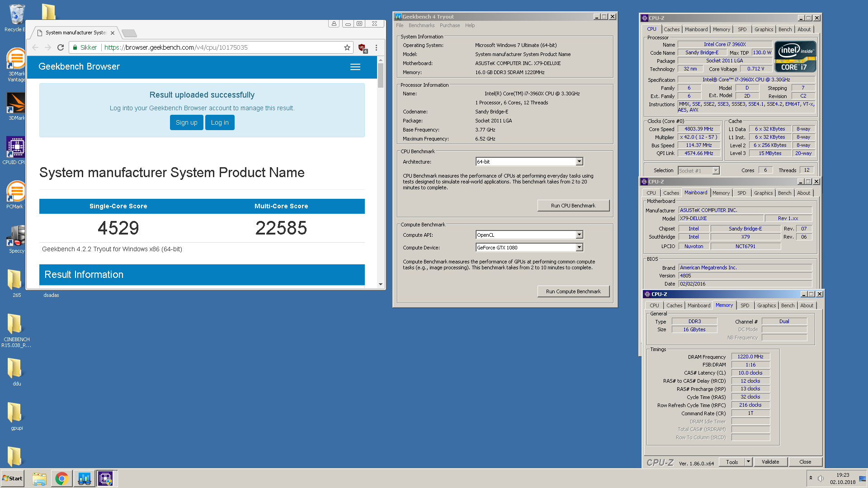Viewport: 868px width, 488px height.
Task: Click the Validate button in CPU-Z
Action: [770, 462]
